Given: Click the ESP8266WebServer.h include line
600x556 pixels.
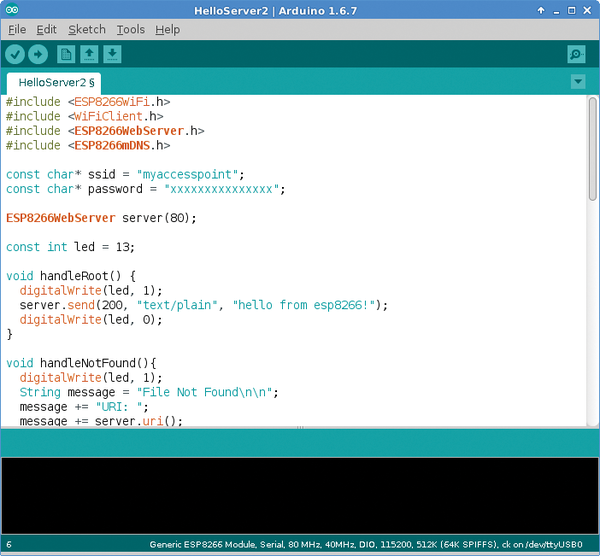Looking at the screenshot, I should tap(105, 131).
